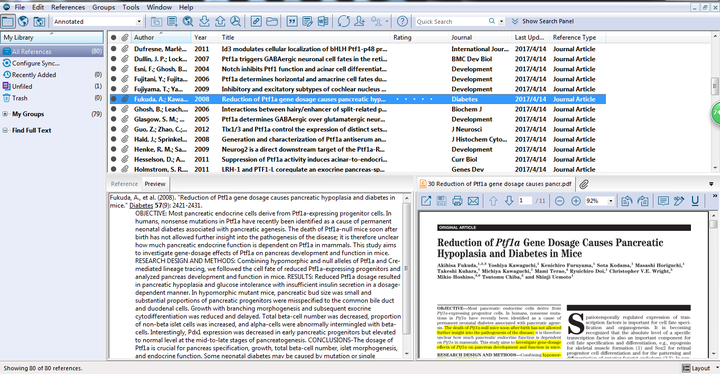Open the group sharing dropdown arrow
The height and width of the screenshot is (374, 720).
(387, 21)
